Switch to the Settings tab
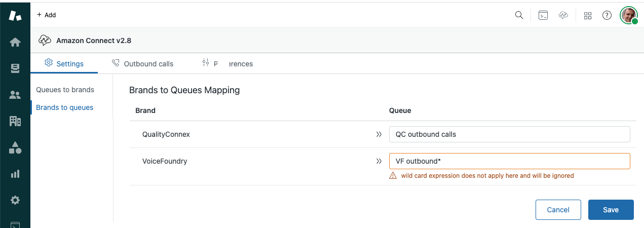This screenshot has height=228, width=644. pyautogui.click(x=64, y=64)
